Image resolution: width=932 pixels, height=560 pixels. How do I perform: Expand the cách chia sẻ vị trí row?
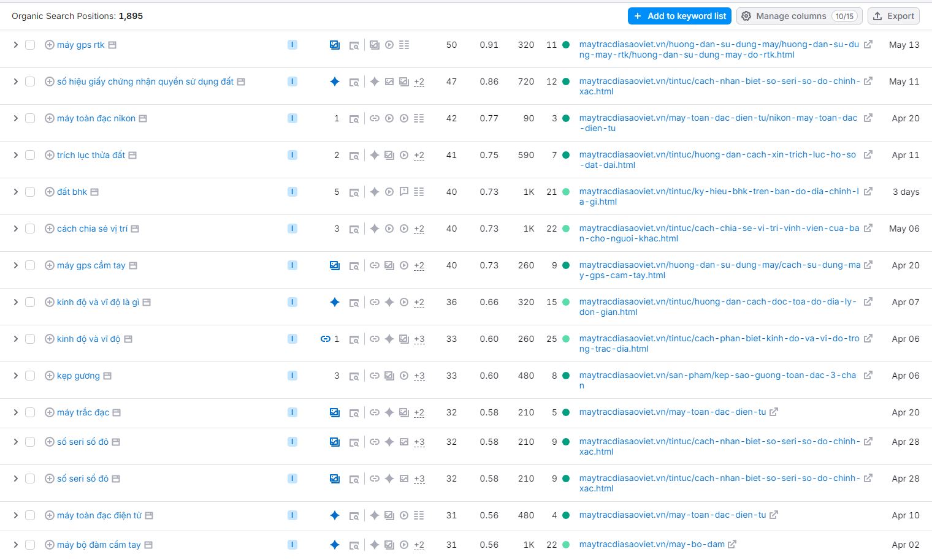point(15,229)
